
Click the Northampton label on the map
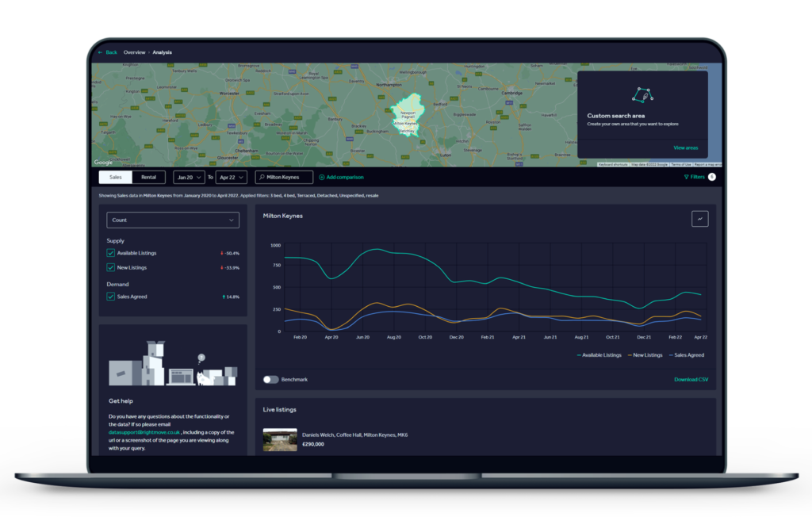[x=389, y=84]
